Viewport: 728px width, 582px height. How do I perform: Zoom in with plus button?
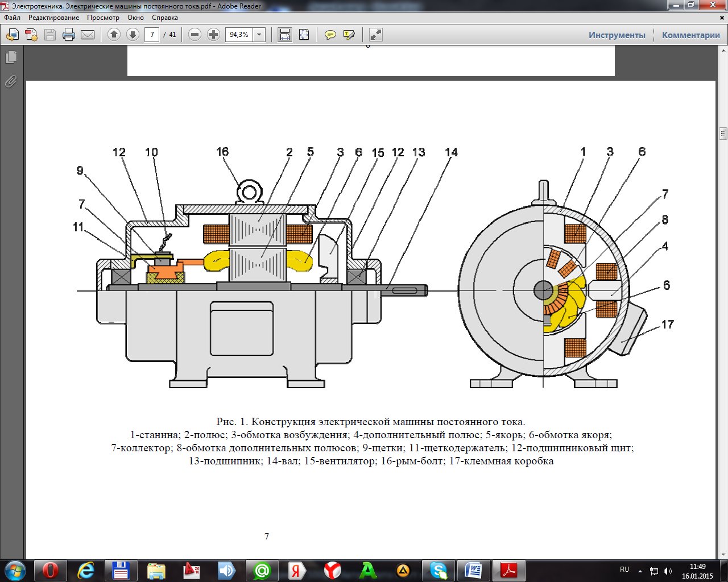pyautogui.click(x=213, y=35)
